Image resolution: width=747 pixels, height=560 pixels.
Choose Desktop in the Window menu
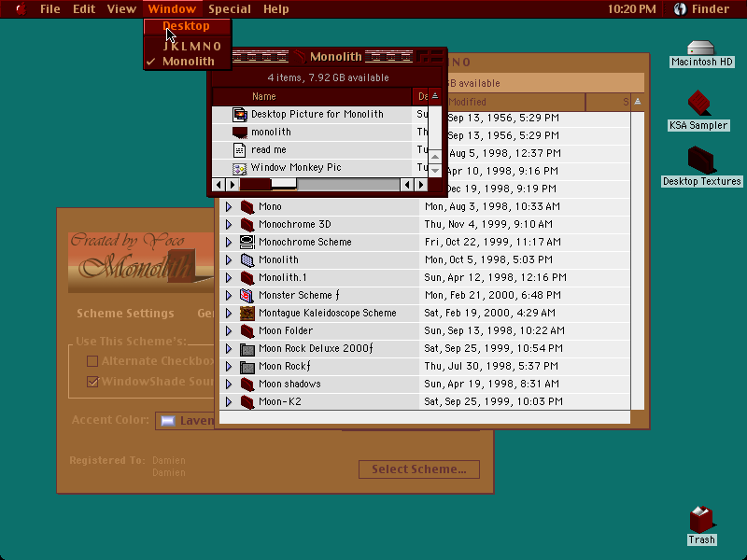tap(188, 26)
